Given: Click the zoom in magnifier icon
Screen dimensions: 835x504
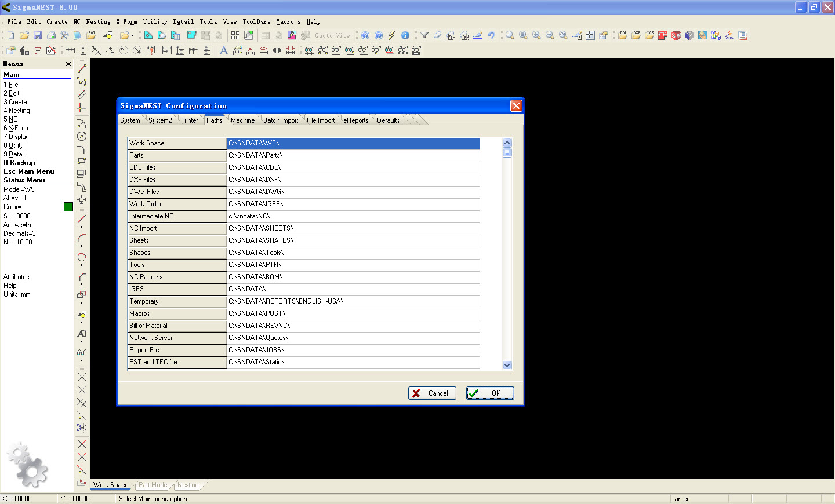Looking at the screenshot, I should click(536, 35).
